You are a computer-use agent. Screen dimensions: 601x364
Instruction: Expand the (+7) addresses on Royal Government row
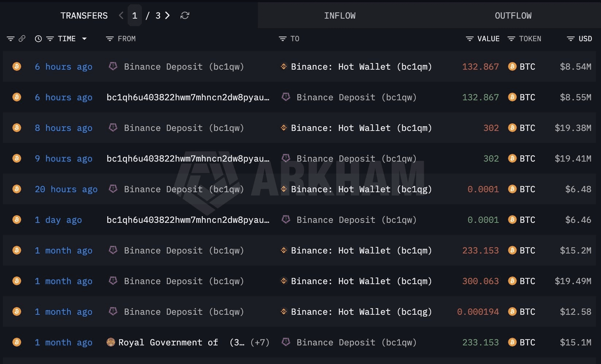tap(260, 342)
